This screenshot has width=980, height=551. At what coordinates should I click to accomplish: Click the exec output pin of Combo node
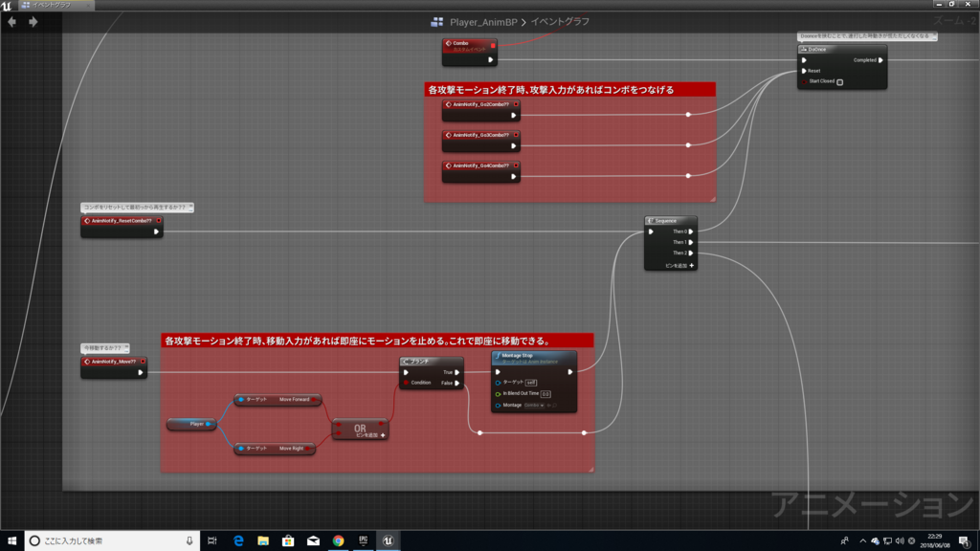(491, 60)
